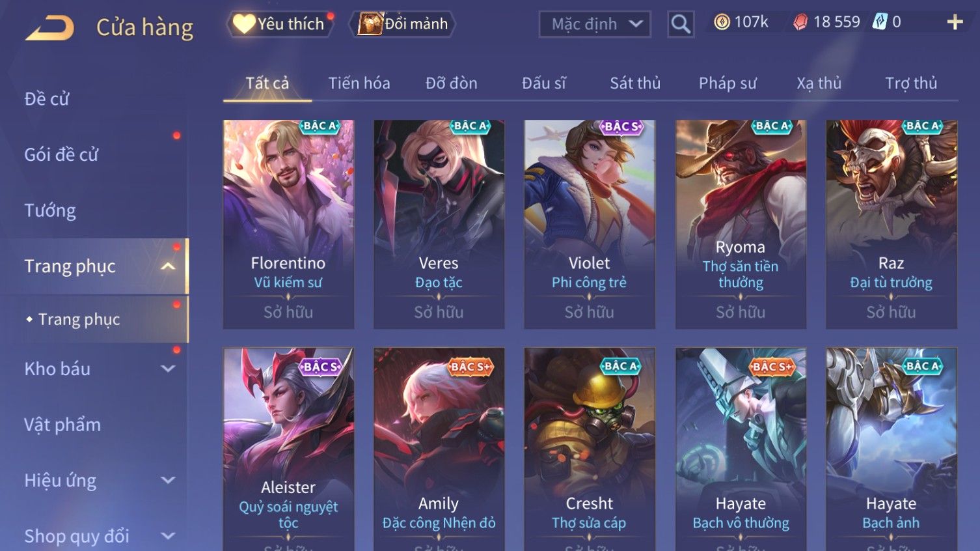Click the blue voucher currency icon
The width and height of the screenshot is (980, 551).
[880, 21]
